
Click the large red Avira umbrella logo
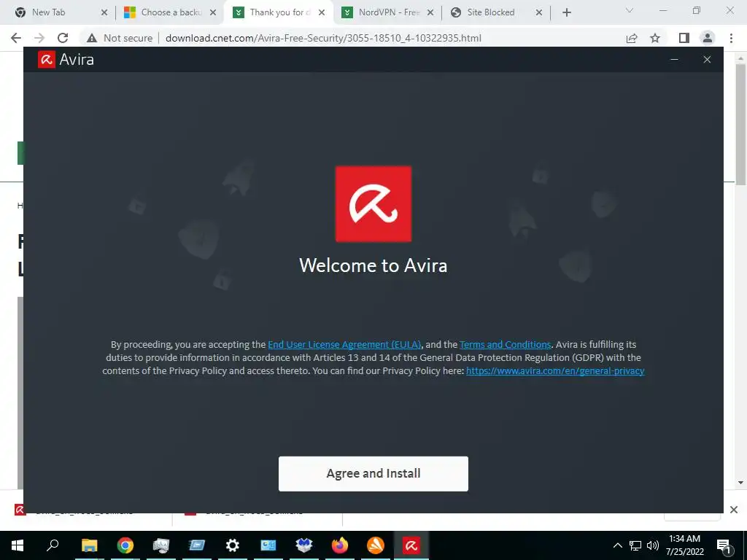point(373,203)
